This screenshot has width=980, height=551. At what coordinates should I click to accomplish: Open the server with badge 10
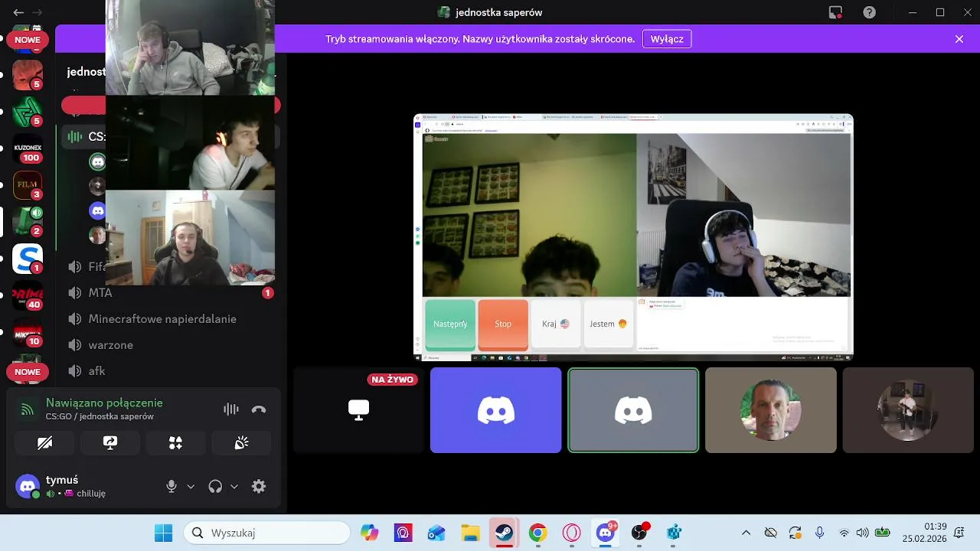[x=28, y=332]
